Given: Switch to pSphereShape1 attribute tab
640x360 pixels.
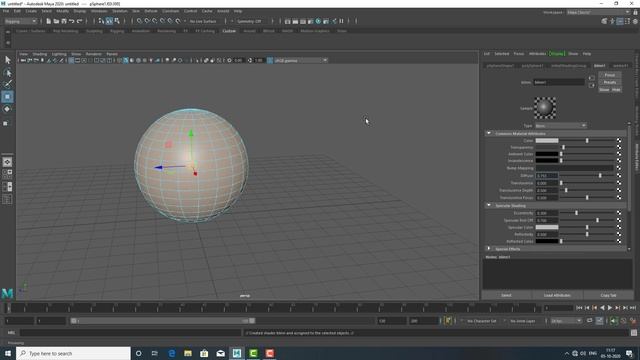Looking at the screenshot, I should click(500, 65).
